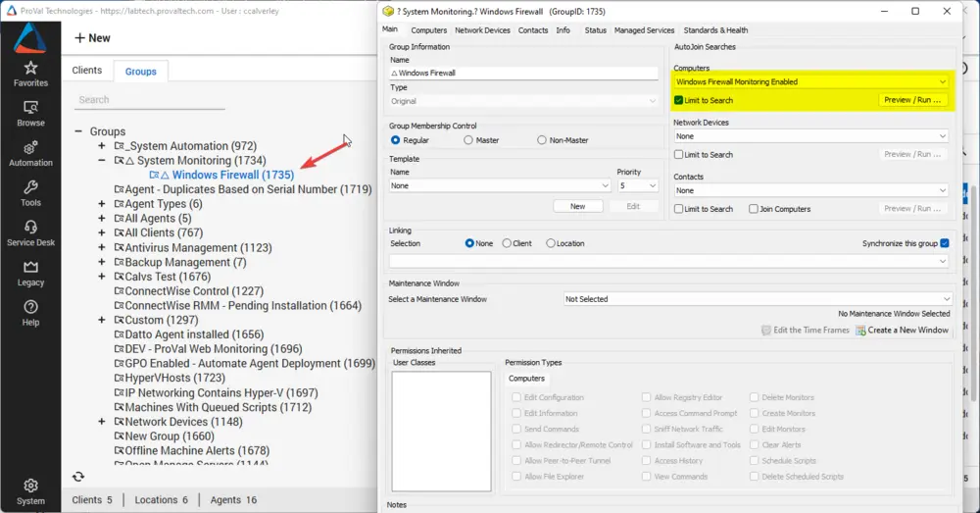Collapse the root Groups node

tap(78, 131)
